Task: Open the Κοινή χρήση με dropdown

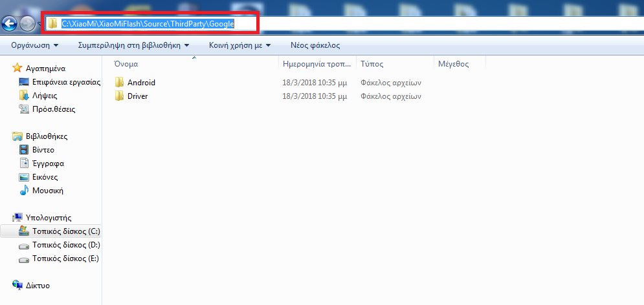Action: pos(240,45)
